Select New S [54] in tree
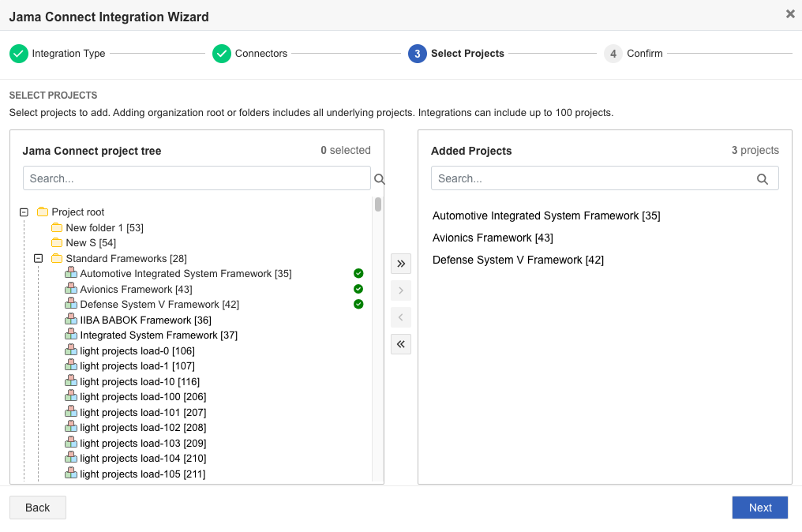The image size is (802, 532). (x=91, y=243)
